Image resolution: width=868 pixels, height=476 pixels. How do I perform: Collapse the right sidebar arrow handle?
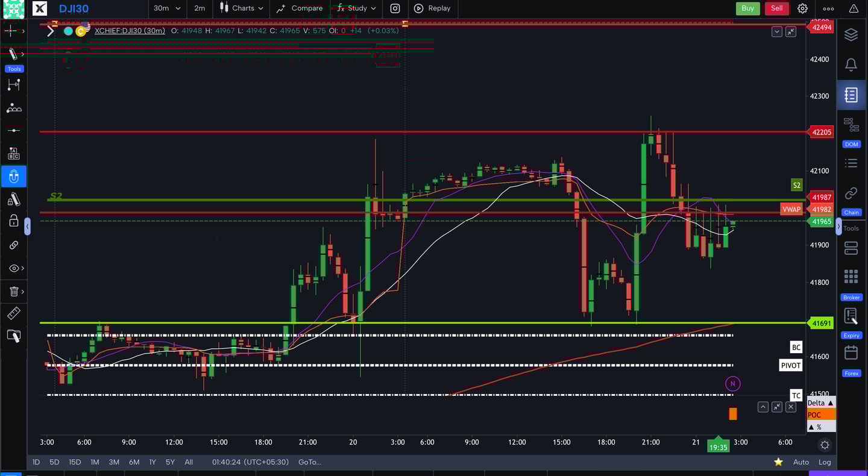[x=838, y=227]
